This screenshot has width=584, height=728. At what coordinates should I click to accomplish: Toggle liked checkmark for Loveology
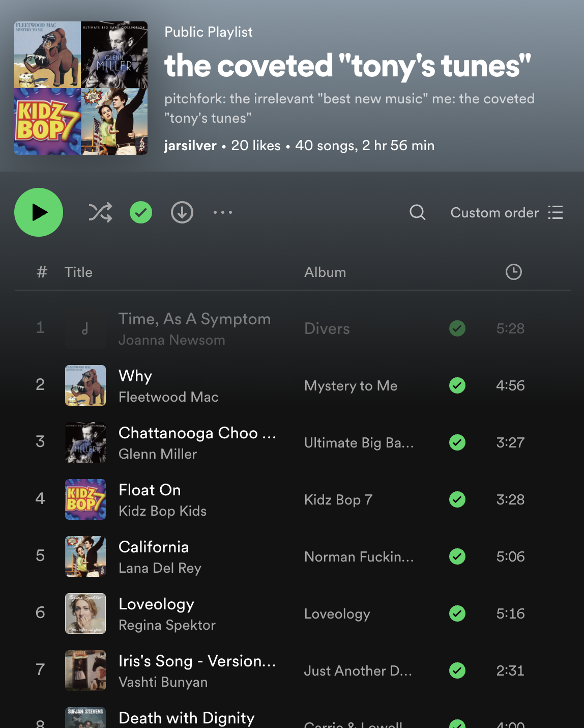457,613
